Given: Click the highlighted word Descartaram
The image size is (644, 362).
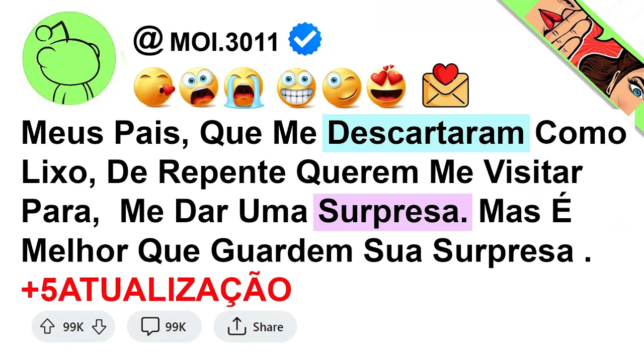Looking at the screenshot, I should coord(426,133).
